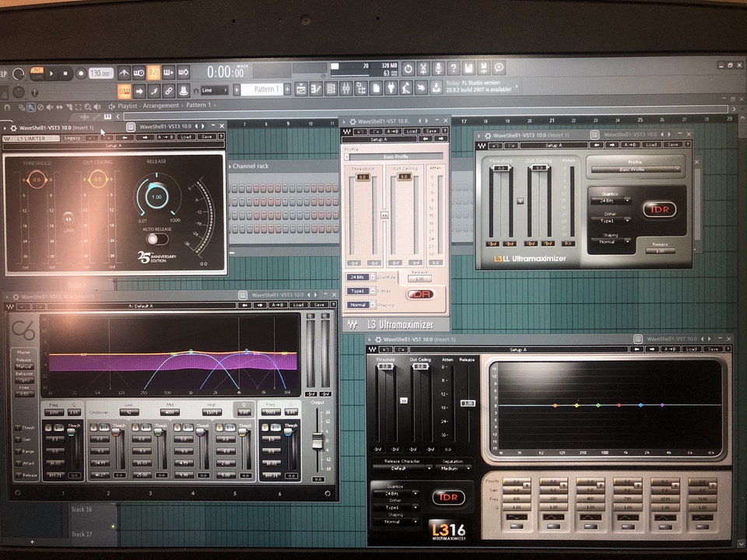Screen dimensions: 747x560
Task: Open the Normal Shaping dropdown in L3 Ultramaximizer
Action: [360, 305]
